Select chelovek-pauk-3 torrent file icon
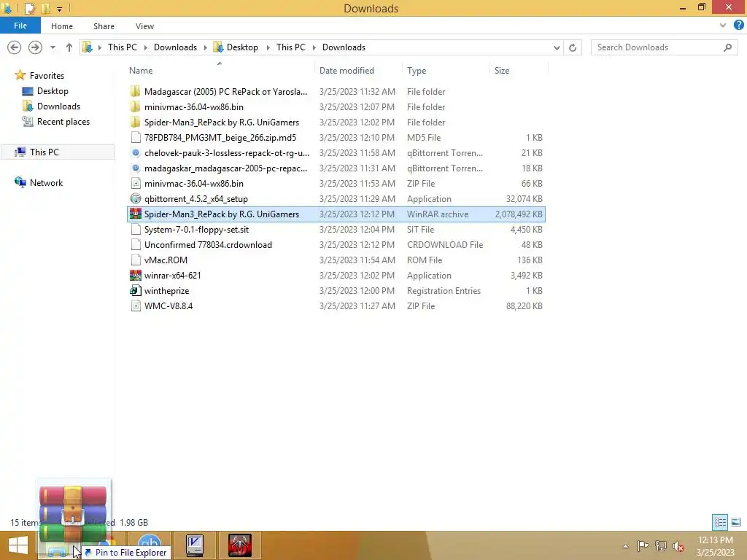The image size is (747, 560). pyautogui.click(x=135, y=153)
